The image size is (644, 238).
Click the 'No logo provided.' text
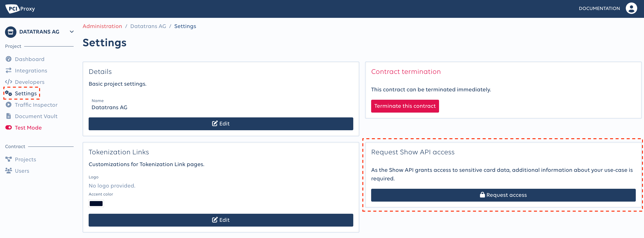click(112, 186)
